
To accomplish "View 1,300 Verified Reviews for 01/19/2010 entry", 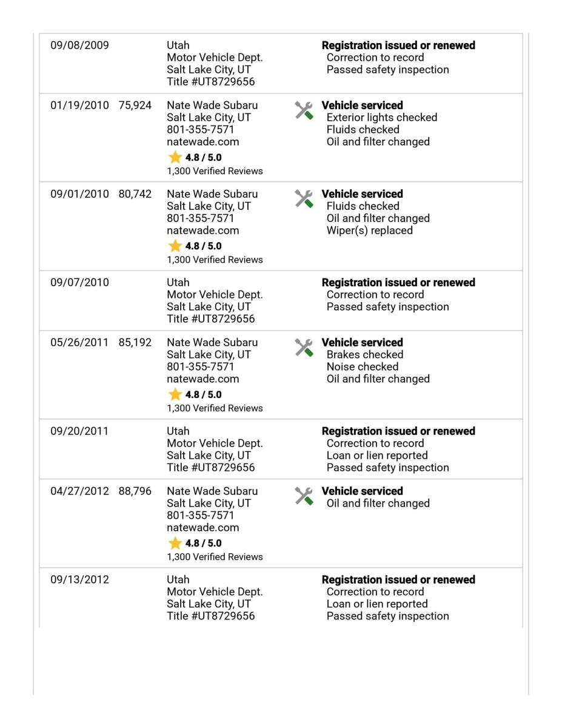I will [x=215, y=171].
